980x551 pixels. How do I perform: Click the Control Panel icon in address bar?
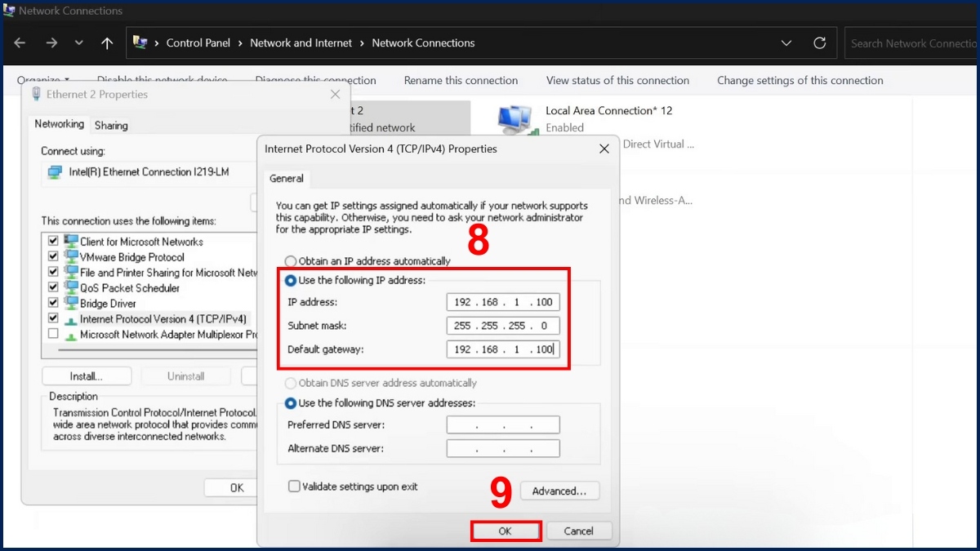point(140,42)
